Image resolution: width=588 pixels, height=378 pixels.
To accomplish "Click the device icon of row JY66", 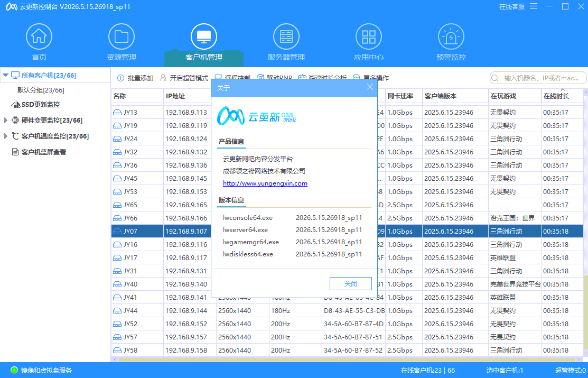I will click(x=117, y=218).
